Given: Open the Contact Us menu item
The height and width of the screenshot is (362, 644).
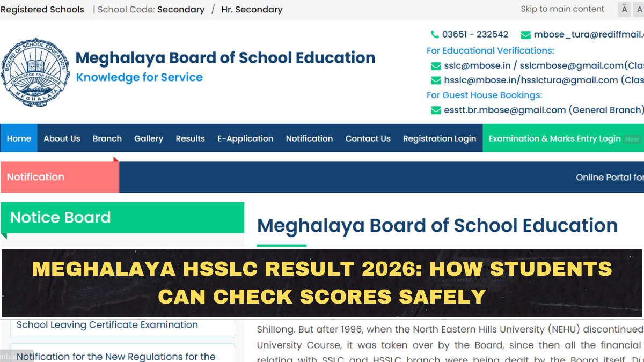Looking at the screenshot, I should click(368, 138).
